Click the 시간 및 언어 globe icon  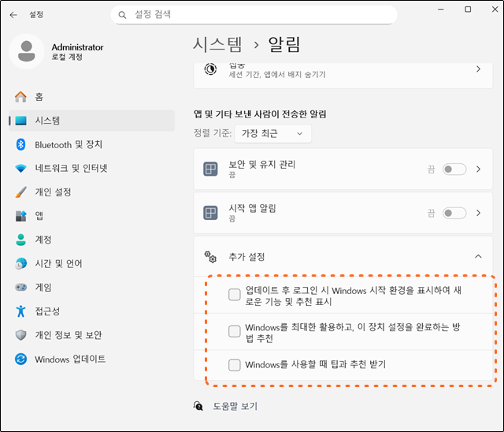click(x=21, y=263)
